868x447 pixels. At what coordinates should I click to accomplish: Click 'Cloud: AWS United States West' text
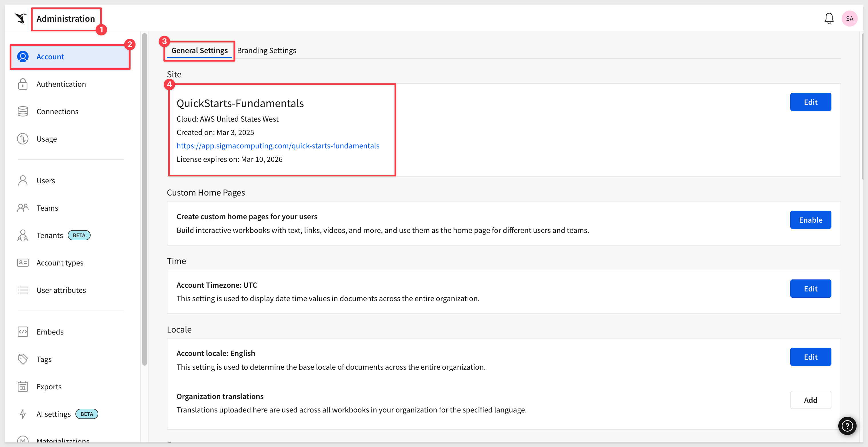(227, 119)
